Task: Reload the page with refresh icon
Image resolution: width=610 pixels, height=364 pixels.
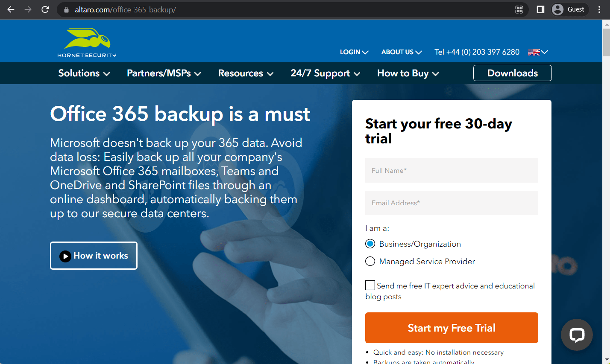Action: click(x=45, y=9)
